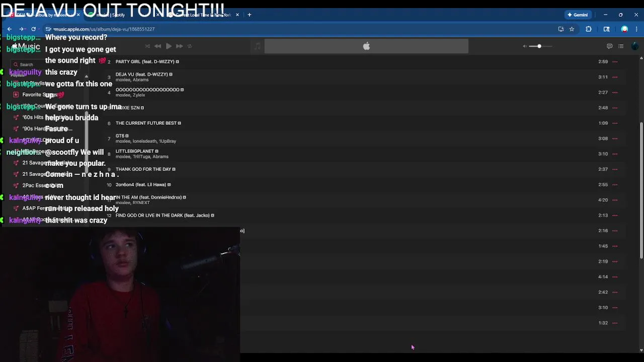Play track THE CURRENT FUTURE BEST
The image size is (644, 362).
(146, 123)
